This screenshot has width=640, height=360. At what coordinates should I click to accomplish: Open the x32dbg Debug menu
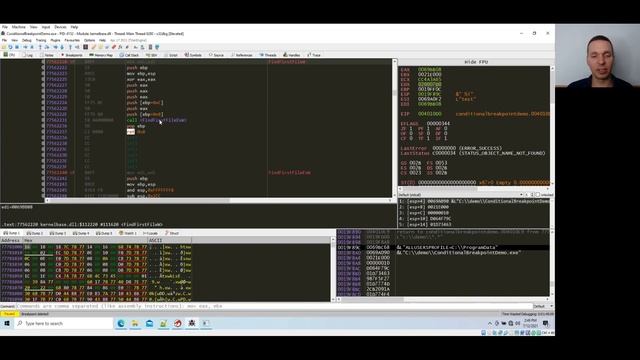(x=27, y=40)
